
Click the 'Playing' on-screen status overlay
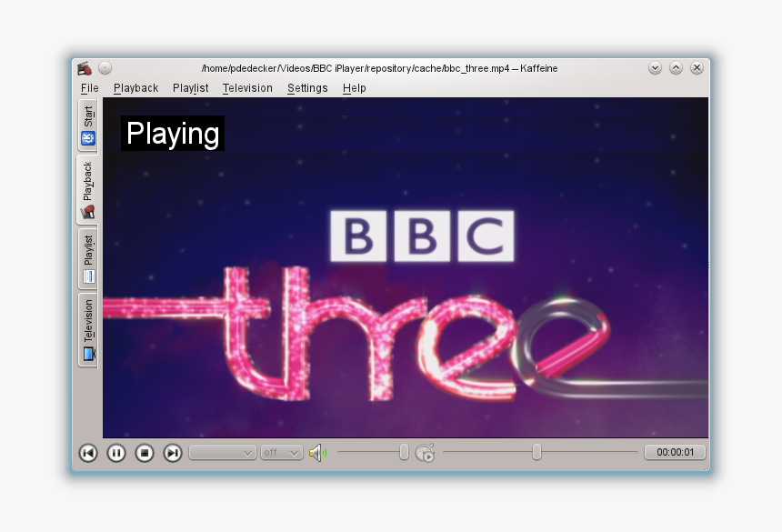[x=173, y=133]
